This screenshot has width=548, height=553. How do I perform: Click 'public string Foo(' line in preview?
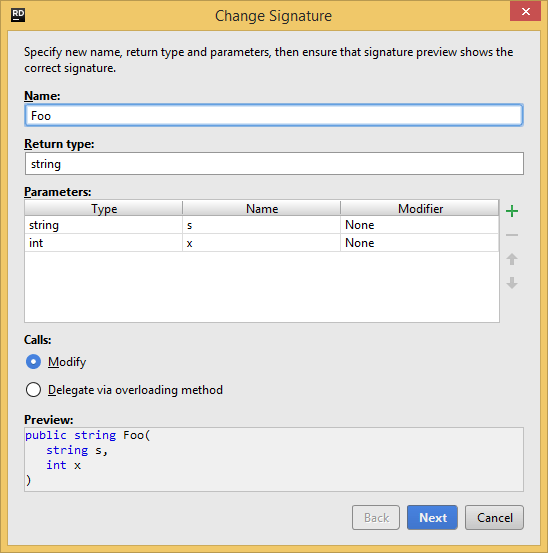click(88, 435)
